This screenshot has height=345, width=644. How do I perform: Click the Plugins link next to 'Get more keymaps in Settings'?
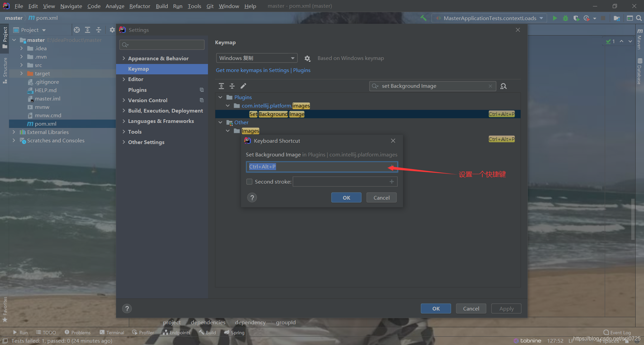click(302, 70)
